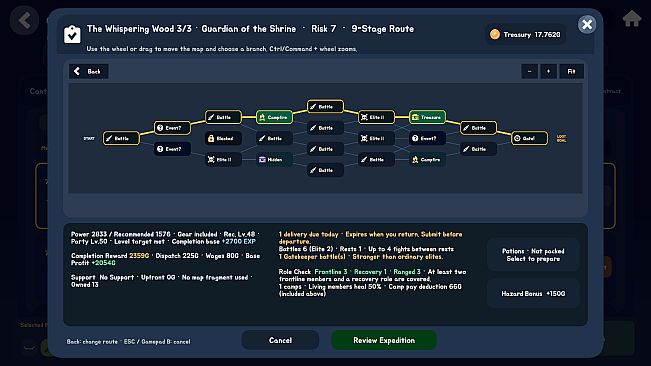Click the Frontline 3 role text
The image size is (651, 366).
click(331, 272)
